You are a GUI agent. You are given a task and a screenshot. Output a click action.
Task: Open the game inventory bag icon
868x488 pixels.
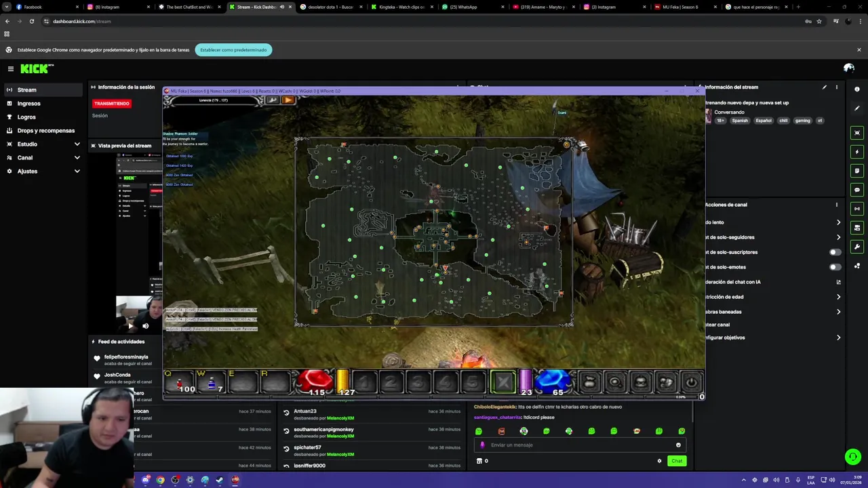click(x=589, y=383)
